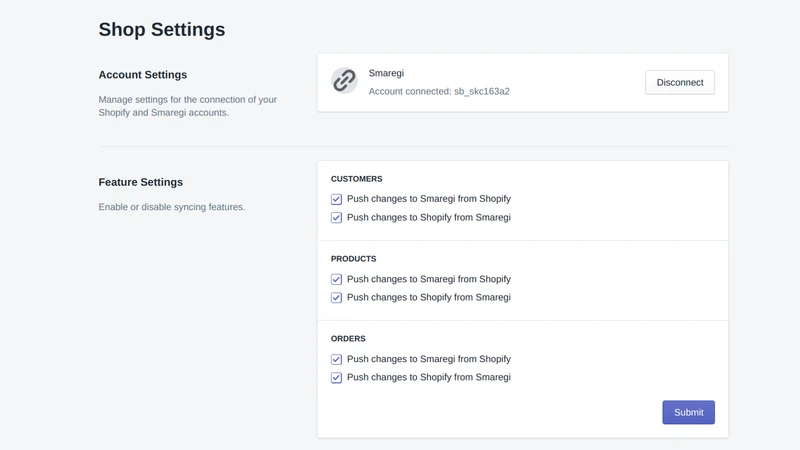Click the 'Feature Settings' heading
The height and width of the screenshot is (450, 800).
pyautogui.click(x=141, y=182)
